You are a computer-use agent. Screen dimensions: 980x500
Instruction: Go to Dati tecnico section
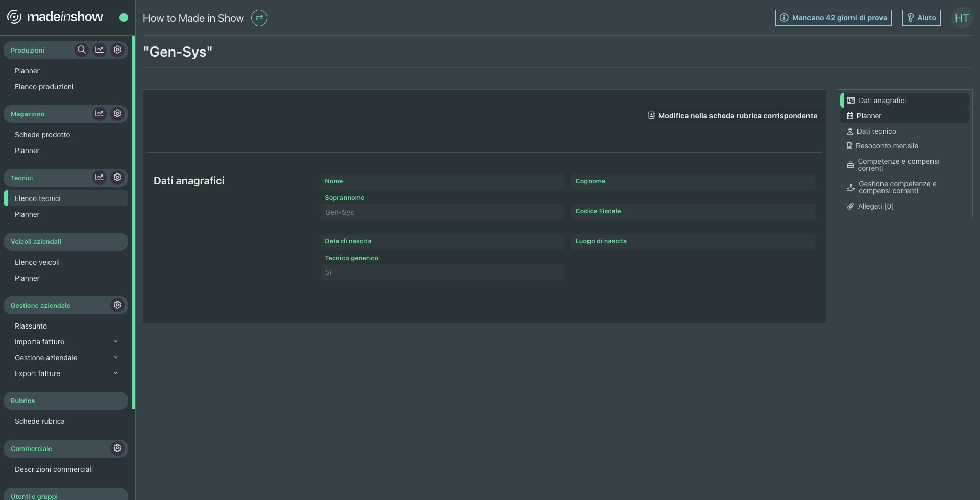876,131
